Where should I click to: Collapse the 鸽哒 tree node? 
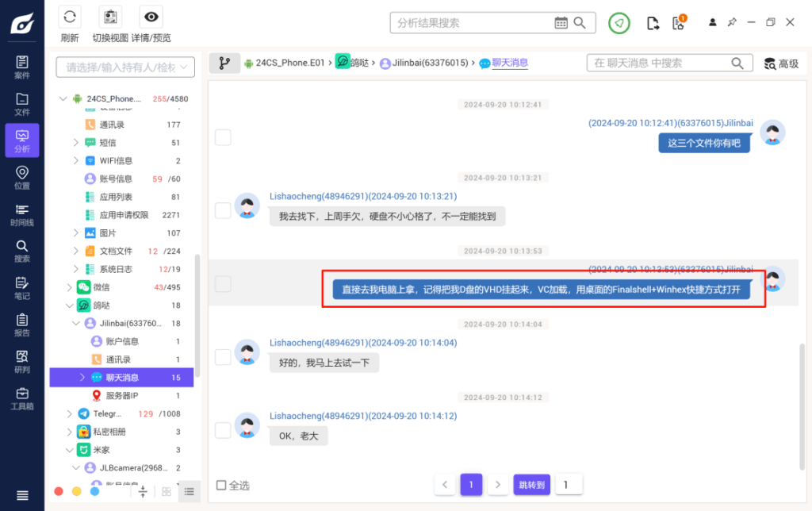(70, 305)
